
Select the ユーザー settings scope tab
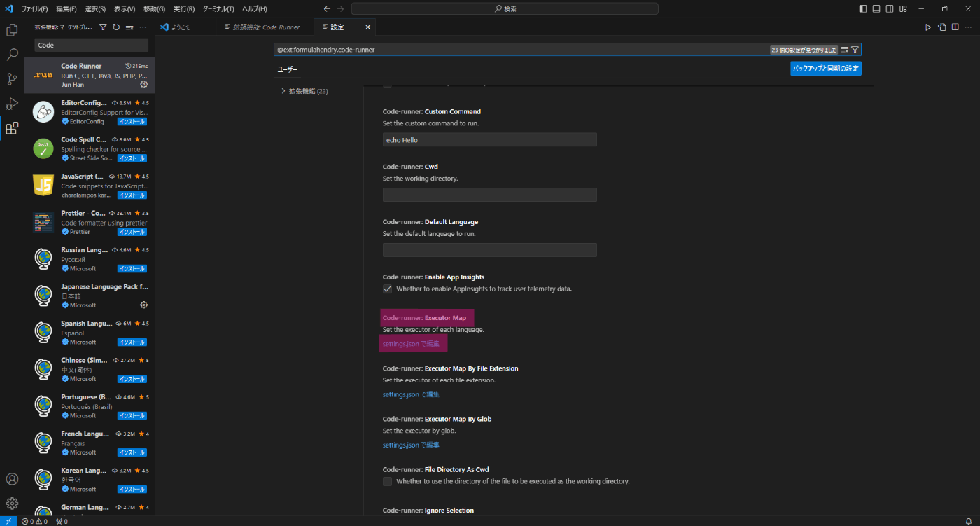(287, 70)
